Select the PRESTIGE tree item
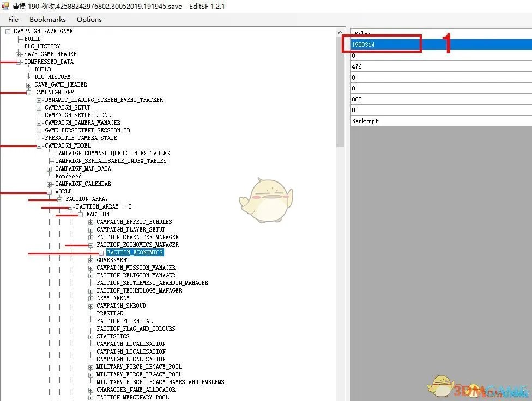Image resolution: width=532 pixels, height=401 pixels. click(110, 314)
